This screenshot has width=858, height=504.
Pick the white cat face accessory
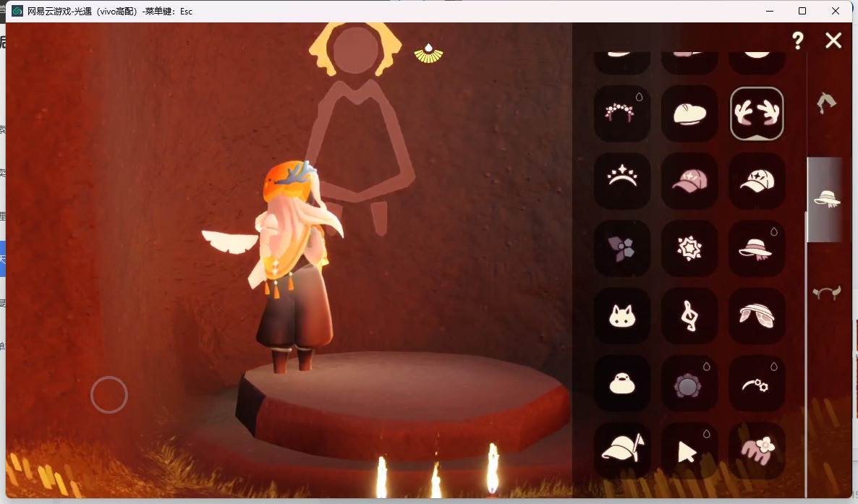(x=622, y=316)
